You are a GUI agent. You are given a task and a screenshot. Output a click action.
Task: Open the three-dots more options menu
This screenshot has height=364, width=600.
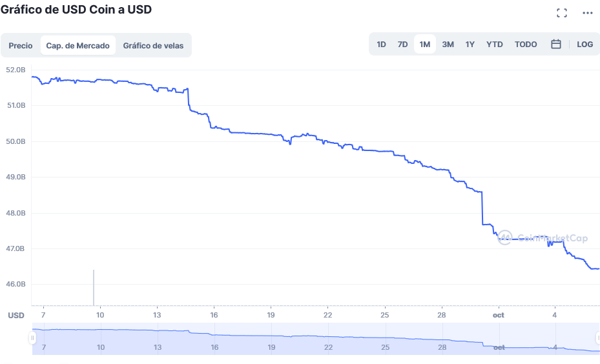click(587, 13)
